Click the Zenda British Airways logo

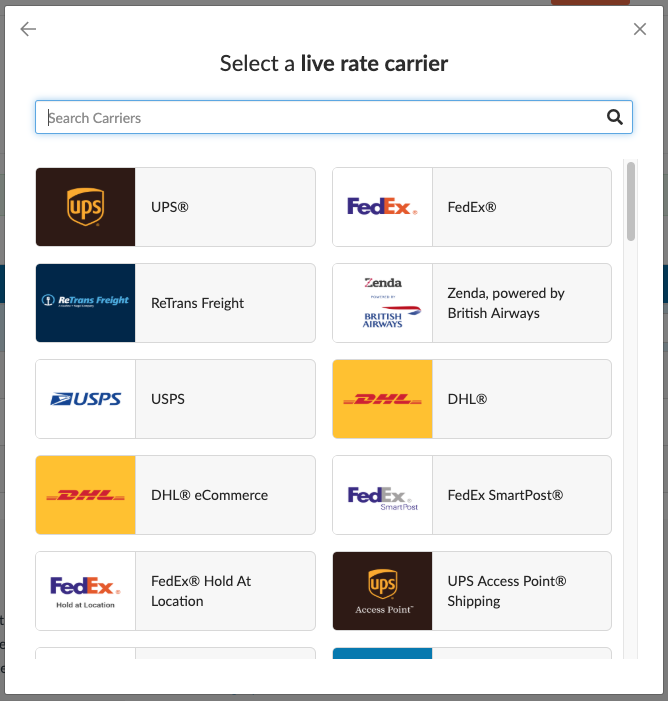tap(382, 303)
